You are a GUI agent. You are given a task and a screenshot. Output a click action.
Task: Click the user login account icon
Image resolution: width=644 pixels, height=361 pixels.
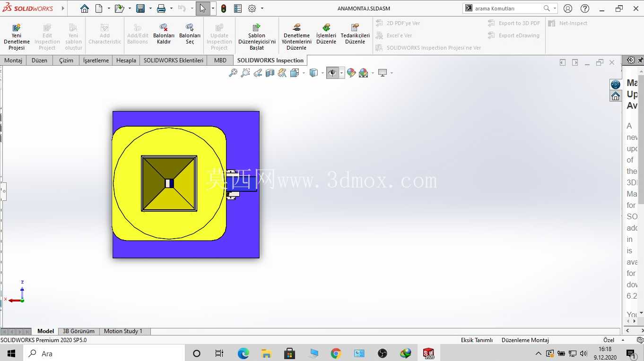[x=568, y=9]
